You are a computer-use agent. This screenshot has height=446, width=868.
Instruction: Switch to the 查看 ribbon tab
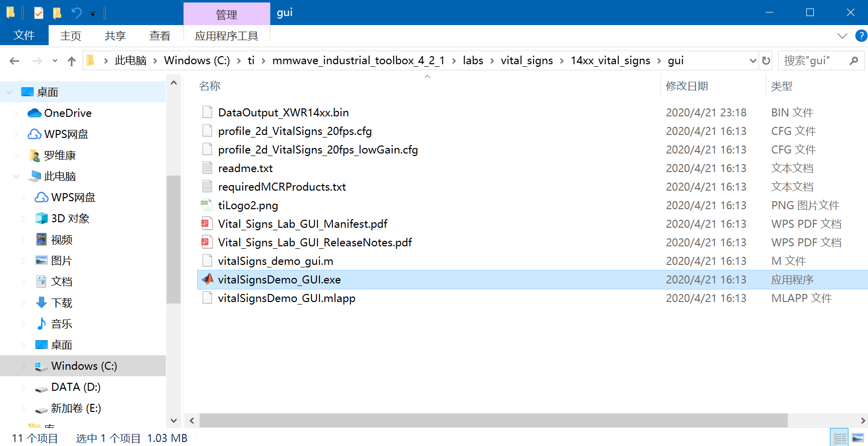160,36
